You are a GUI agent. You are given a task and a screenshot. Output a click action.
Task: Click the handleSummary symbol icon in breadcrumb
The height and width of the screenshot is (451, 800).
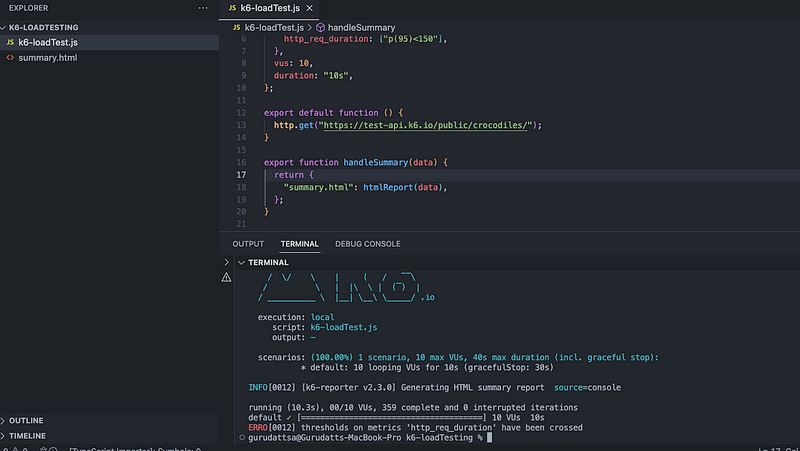(321, 27)
